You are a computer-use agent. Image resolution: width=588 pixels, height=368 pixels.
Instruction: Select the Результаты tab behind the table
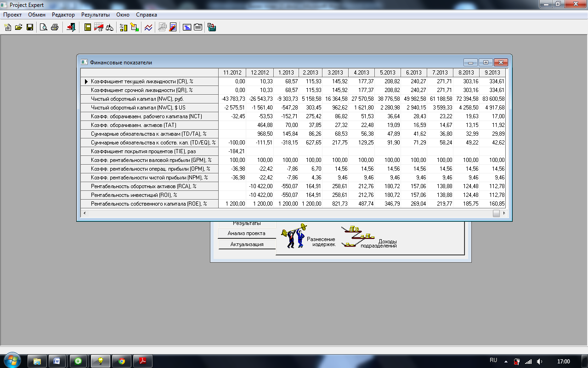pyautogui.click(x=247, y=224)
